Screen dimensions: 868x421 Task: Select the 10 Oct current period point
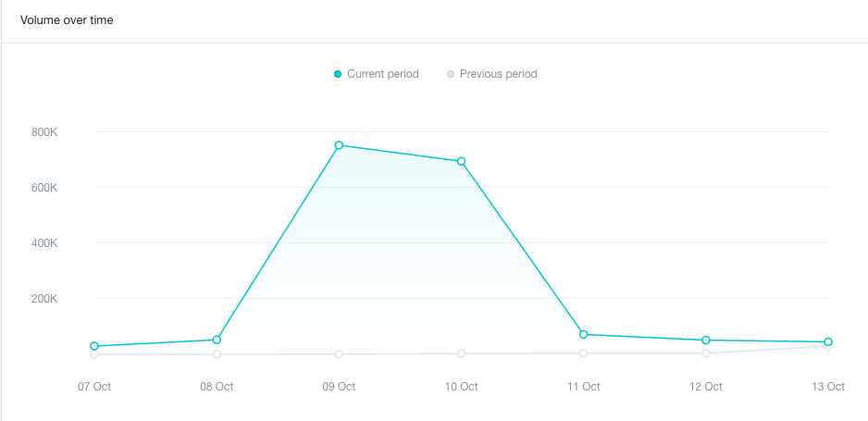tap(461, 162)
